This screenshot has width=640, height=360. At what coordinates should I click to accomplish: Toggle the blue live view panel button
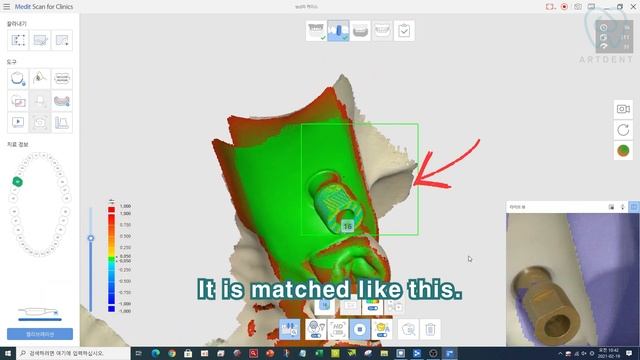coord(634,207)
